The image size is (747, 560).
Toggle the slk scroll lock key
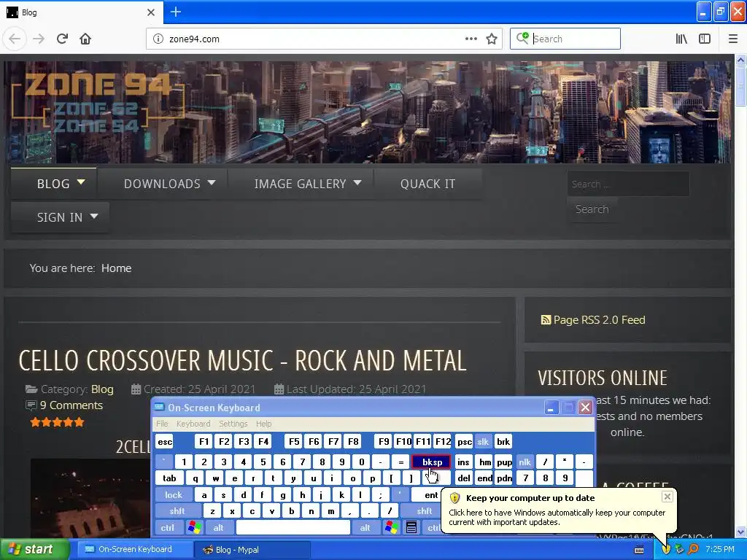(x=483, y=441)
